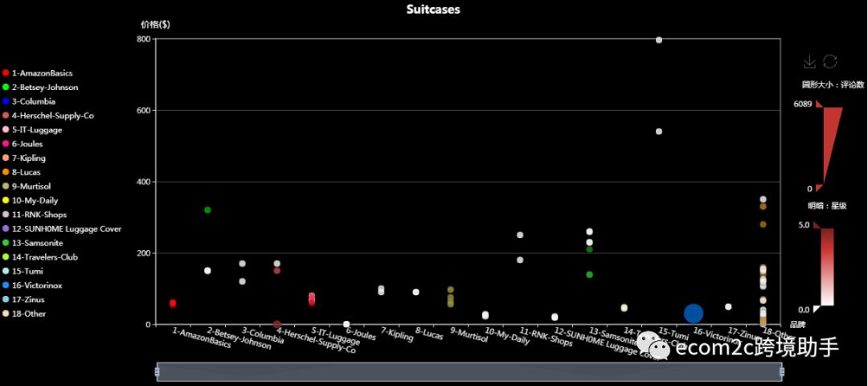Toggle the 2-Betsey-Johnson legend series
Image resolution: width=868 pixels, height=386 pixels.
40,88
